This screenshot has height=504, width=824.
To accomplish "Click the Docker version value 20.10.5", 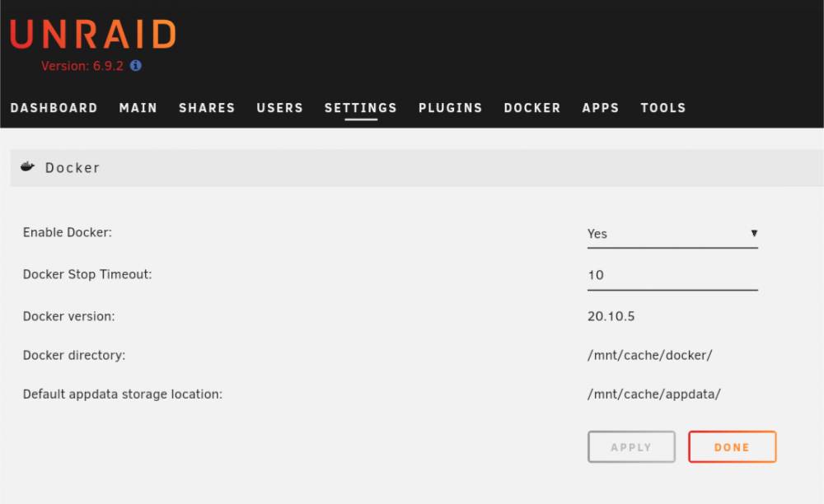I will click(x=611, y=316).
